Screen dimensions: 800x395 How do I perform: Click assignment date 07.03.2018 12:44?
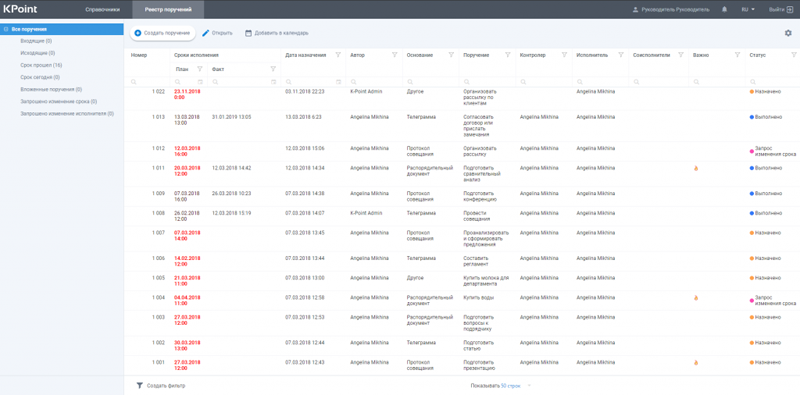(x=305, y=343)
